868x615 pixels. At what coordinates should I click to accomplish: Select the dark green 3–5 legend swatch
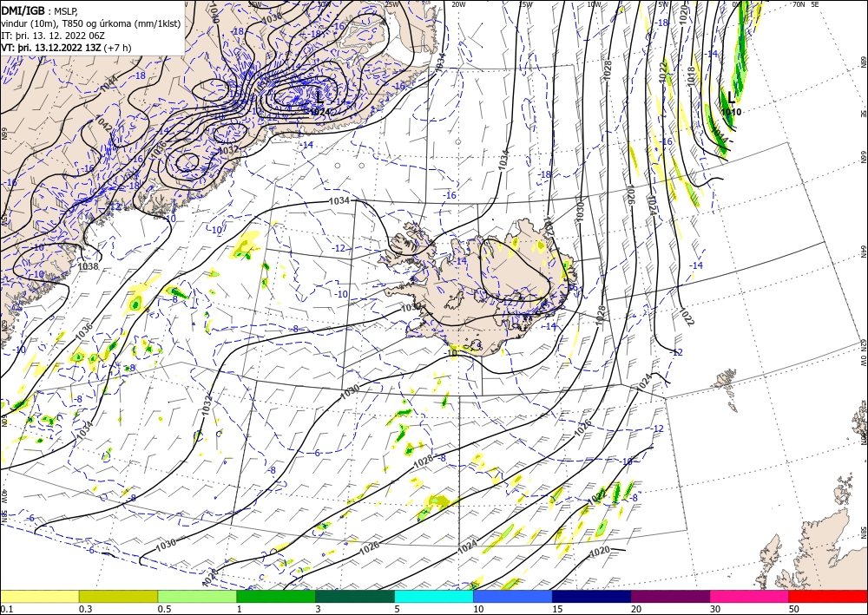point(355,596)
